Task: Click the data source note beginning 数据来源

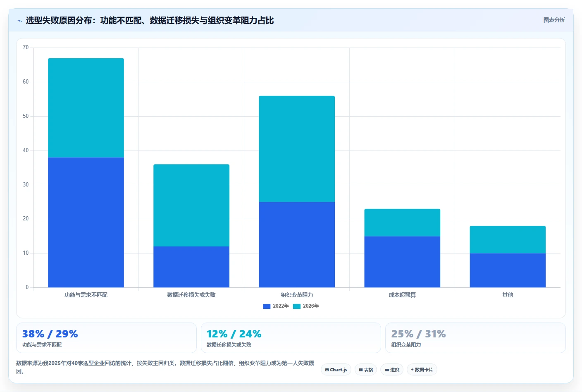Action: (165, 367)
